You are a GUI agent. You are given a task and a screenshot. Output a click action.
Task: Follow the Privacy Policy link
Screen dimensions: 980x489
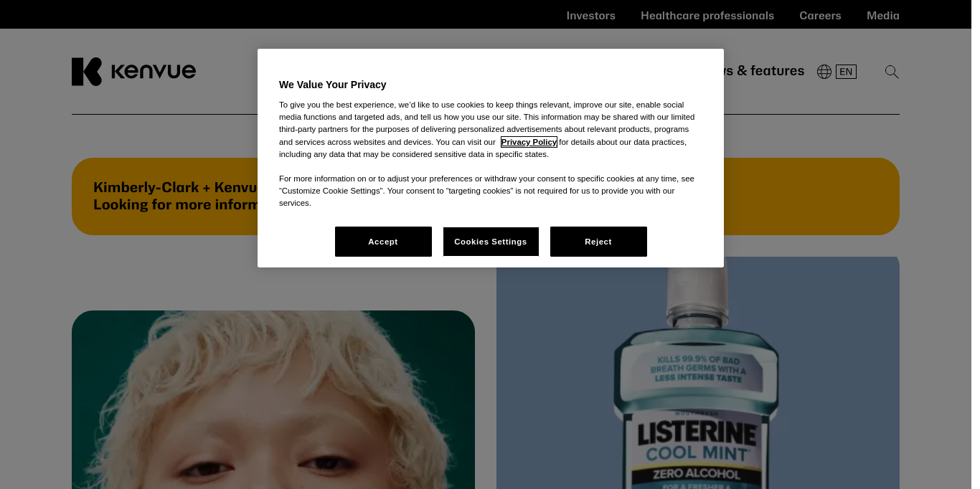[x=529, y=142]
